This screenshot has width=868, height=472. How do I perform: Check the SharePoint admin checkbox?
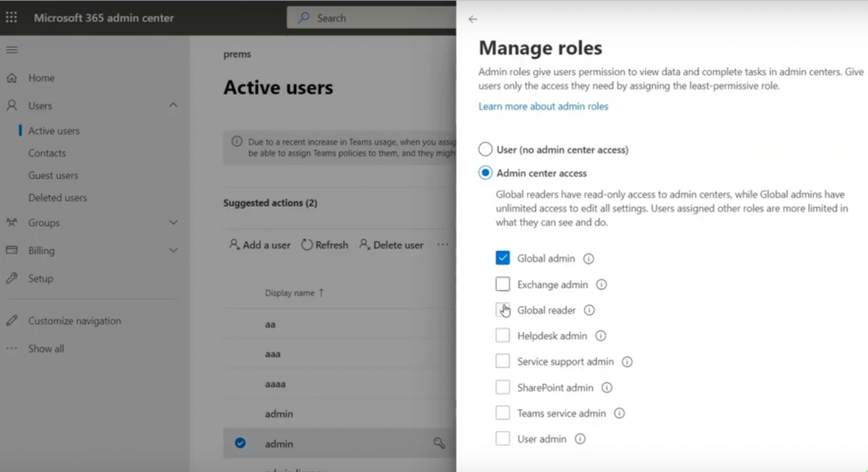click(503, 386)
